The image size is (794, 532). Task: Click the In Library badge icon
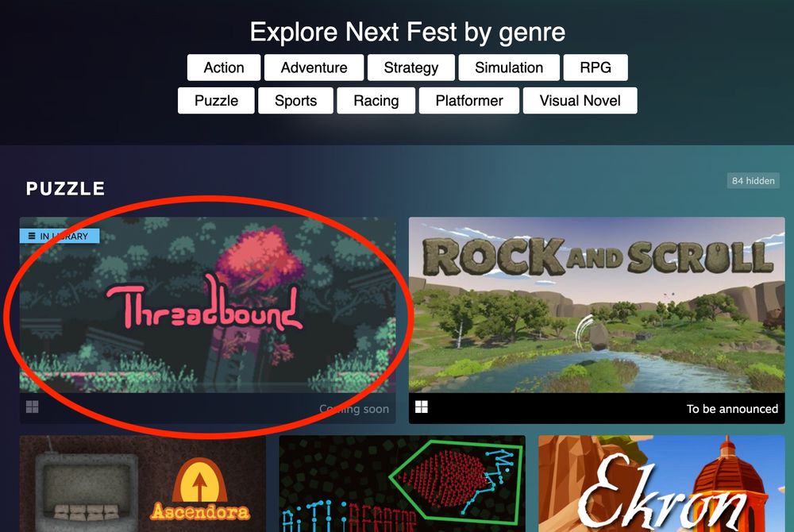point(32,236)
